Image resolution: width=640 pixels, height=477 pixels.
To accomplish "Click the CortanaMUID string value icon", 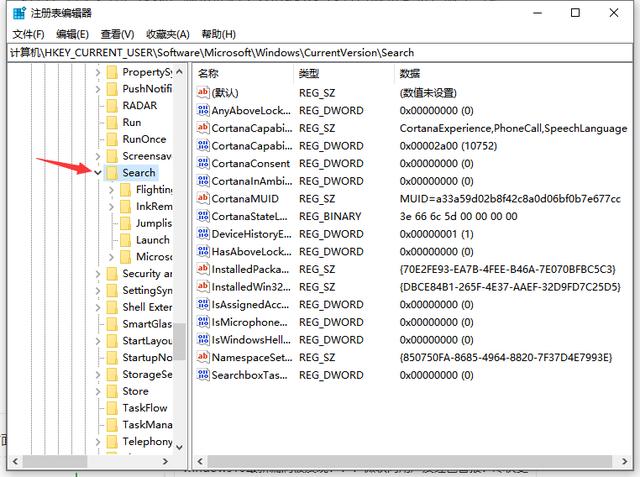I will tap(203, 198).
